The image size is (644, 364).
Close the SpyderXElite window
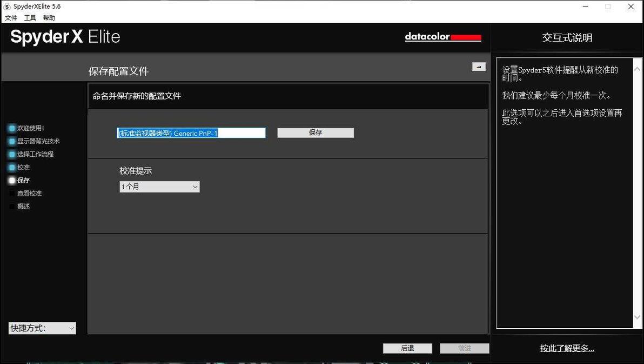point(631,6)
